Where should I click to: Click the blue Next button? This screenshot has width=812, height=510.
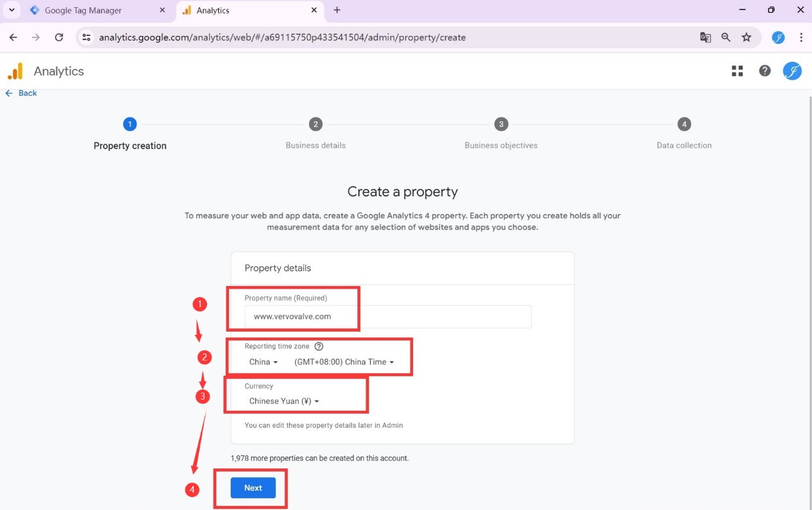tap(253, 488)
